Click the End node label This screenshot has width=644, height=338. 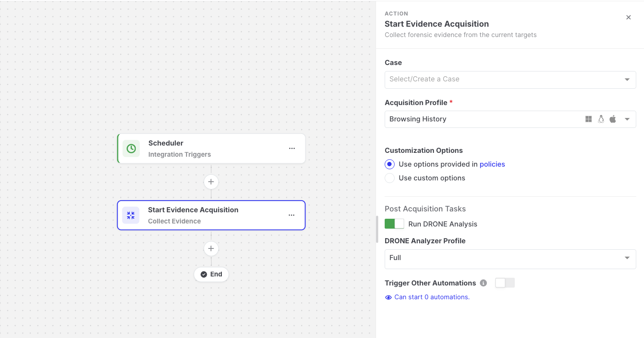[x=216, y=274]
